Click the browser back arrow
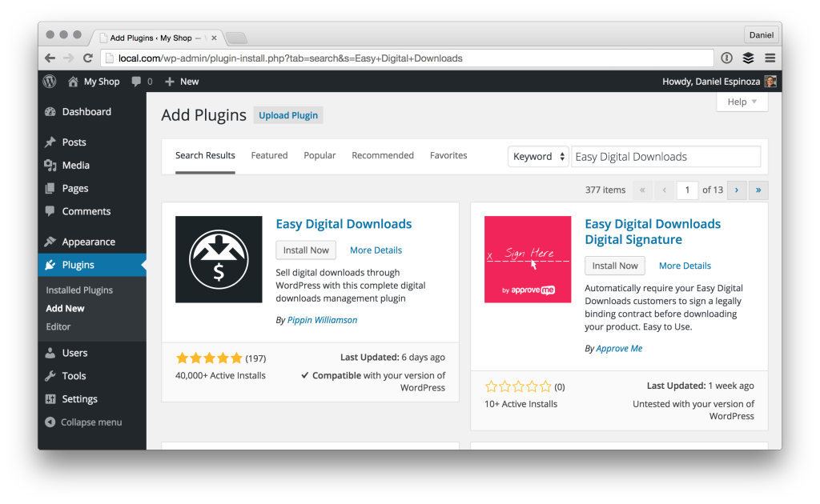 pos(50,58)
